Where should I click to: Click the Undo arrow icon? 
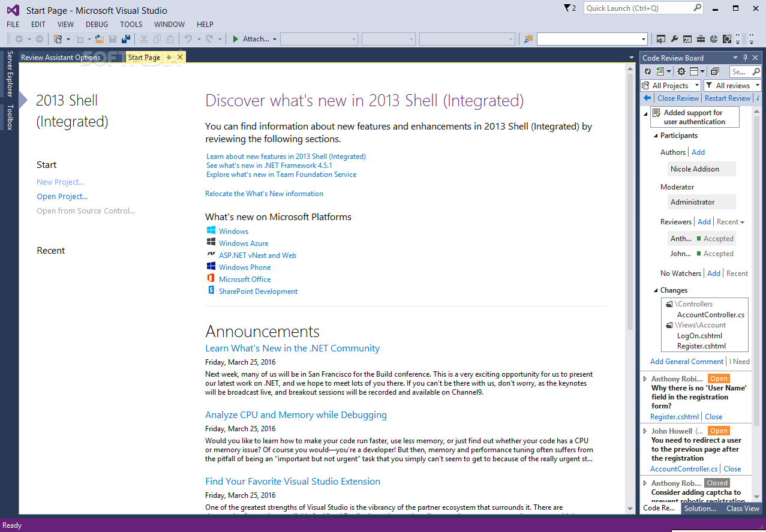tap(188, 39)
